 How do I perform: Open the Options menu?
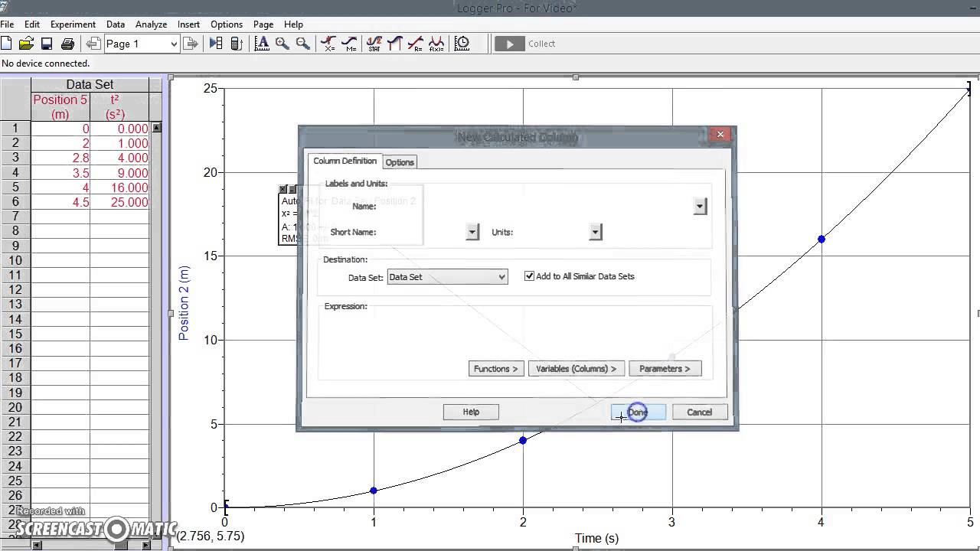(x=227, y=24)
